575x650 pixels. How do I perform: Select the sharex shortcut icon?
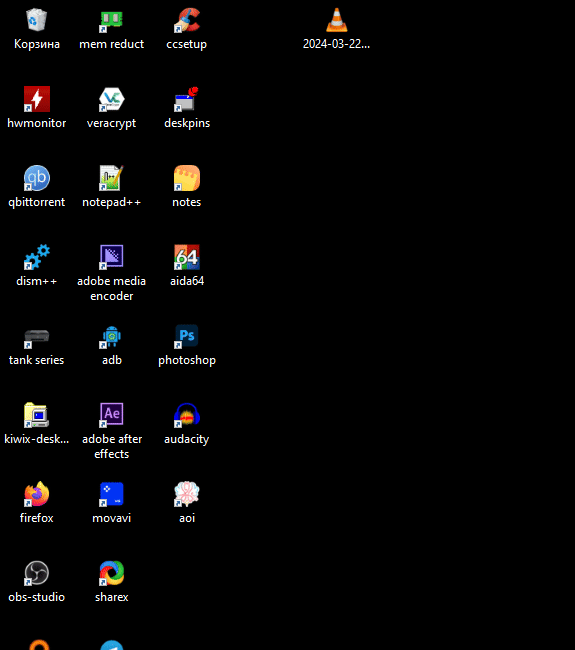[112, 573]
